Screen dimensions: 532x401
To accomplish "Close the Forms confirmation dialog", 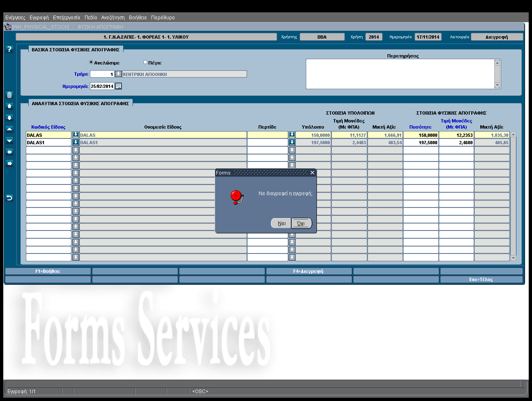I will pos(312,173).
